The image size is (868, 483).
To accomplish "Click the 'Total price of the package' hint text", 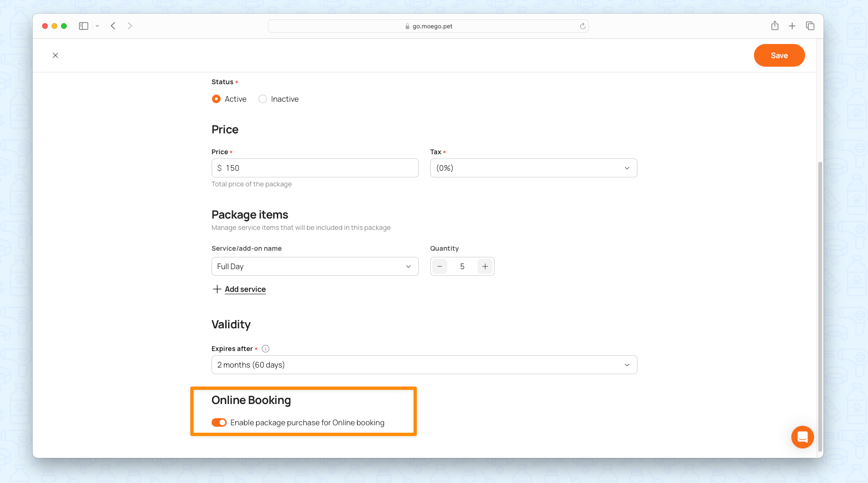I will 251,184.
